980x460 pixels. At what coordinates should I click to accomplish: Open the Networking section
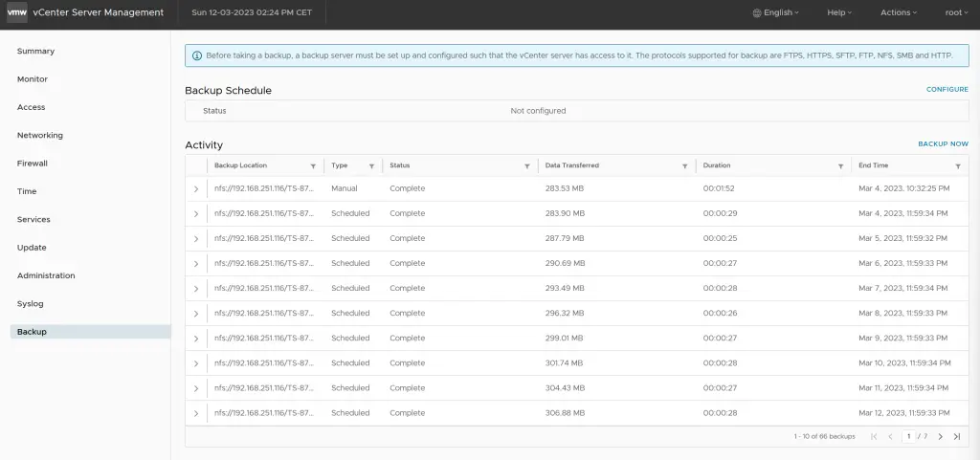click(x=40, y=136)
